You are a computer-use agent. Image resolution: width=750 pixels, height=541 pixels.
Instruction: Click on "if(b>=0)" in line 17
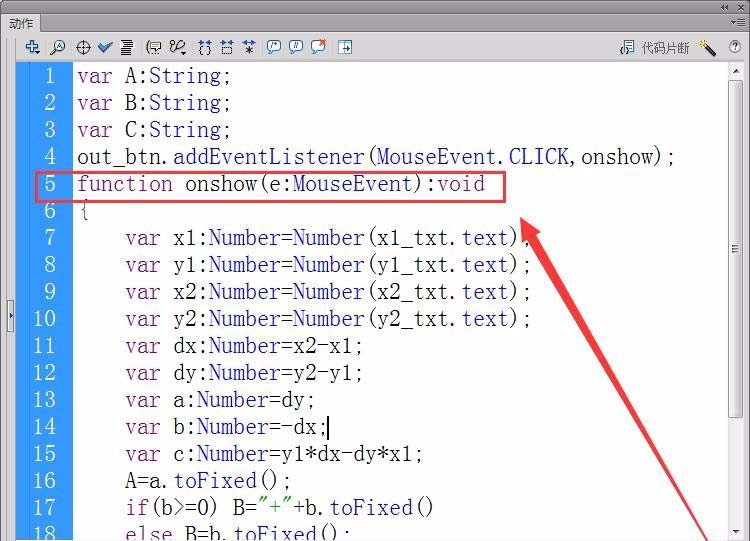[172, 508]
